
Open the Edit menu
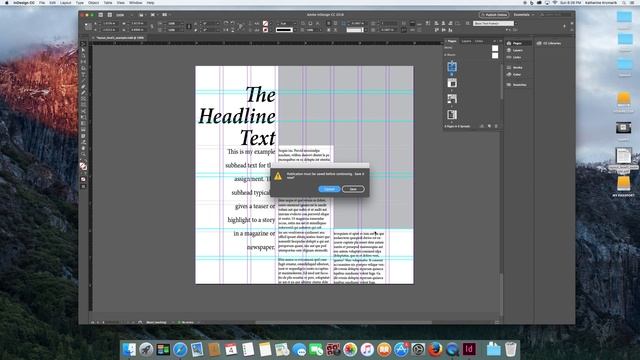click(53, 2)
